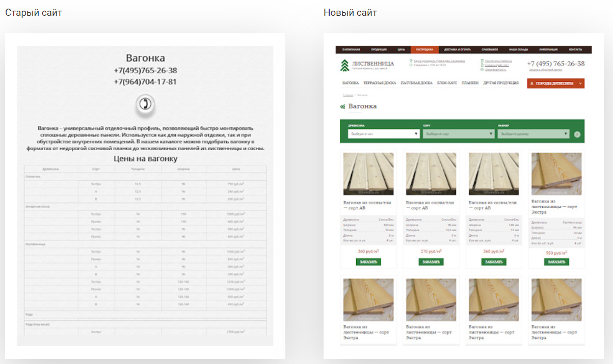Open Наши склады menu item
This screenshot has width=613, height=364.
pyautogui.click(x=518, y=49)
